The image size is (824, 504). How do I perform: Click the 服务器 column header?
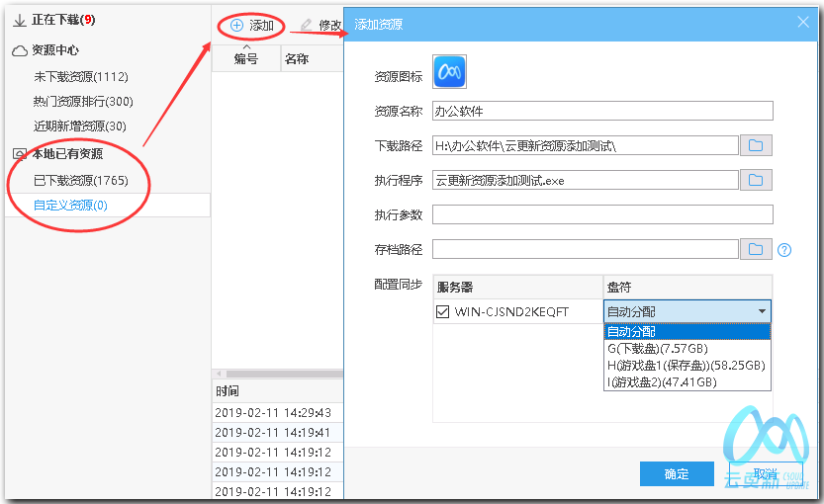point(517,288)
